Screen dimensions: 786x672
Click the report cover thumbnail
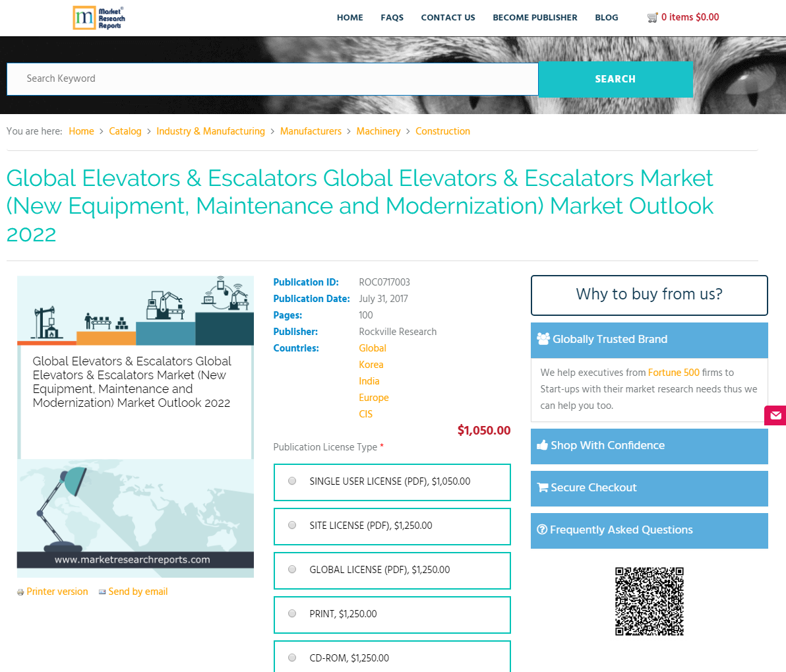point(135,426)
